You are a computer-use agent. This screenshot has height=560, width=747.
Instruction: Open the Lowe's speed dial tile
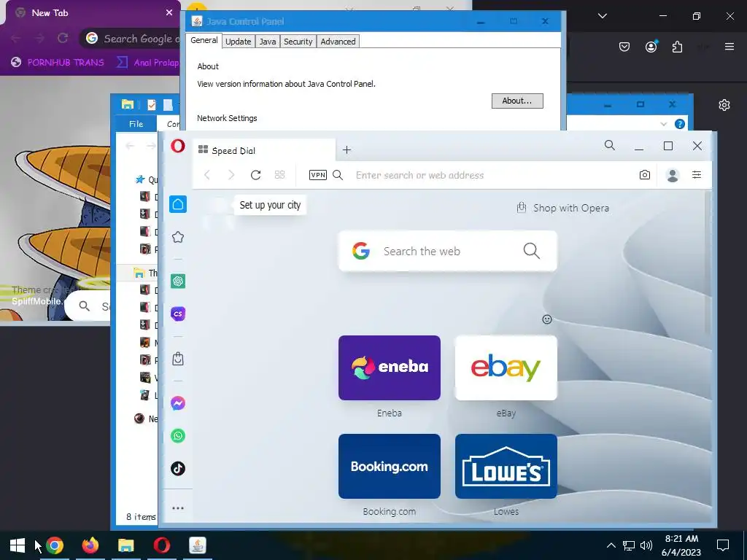coord(506,466)
